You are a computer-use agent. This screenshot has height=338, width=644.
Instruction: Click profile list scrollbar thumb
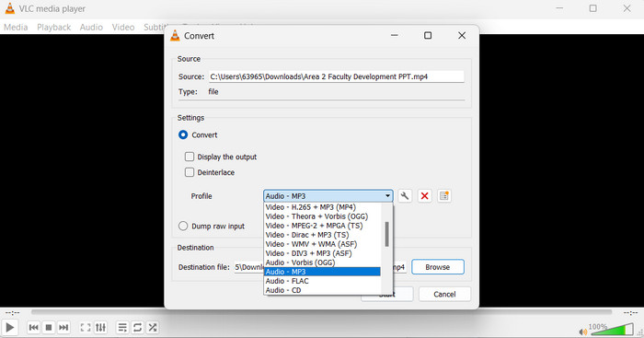(386, 234)
